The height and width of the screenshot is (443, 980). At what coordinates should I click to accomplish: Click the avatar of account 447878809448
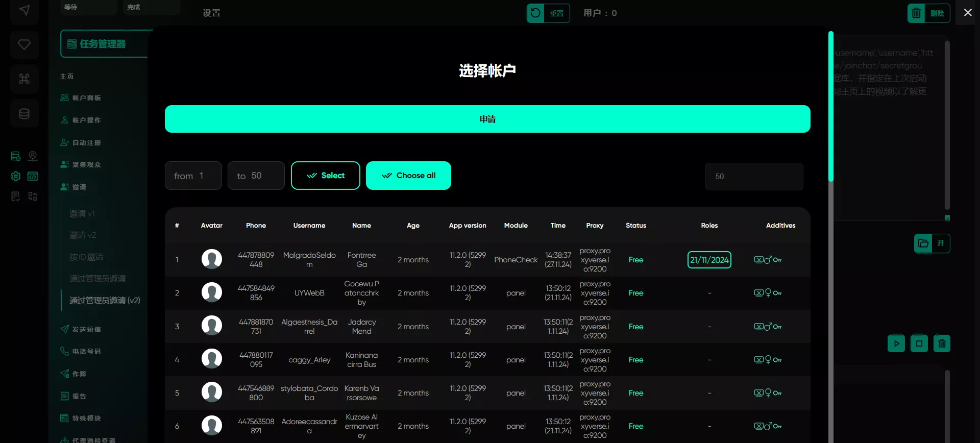coord(212,259)
